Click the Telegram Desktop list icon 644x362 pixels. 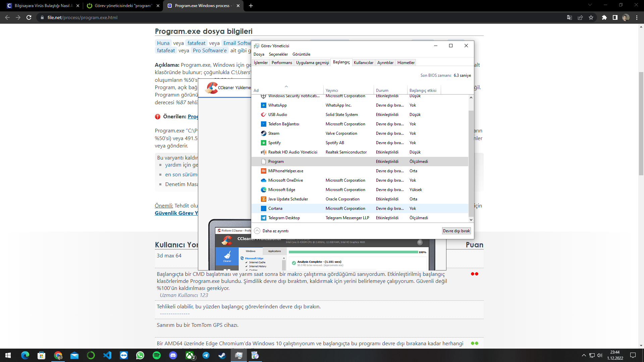click(x=264, y=218)
